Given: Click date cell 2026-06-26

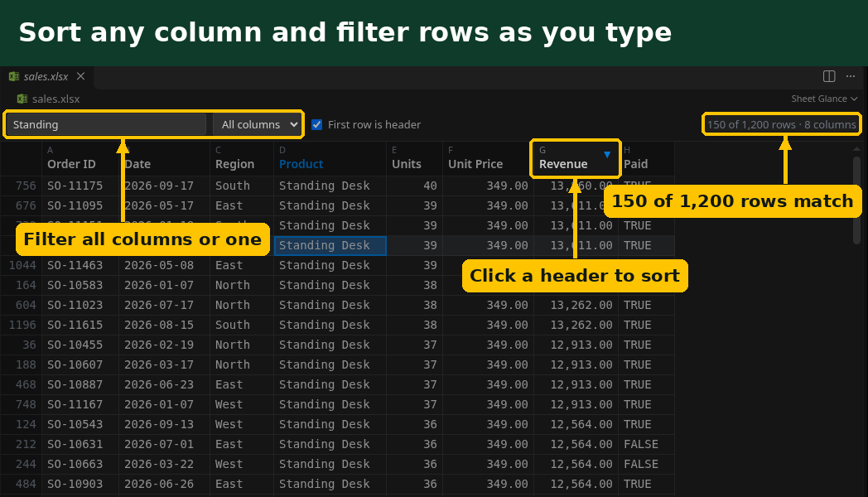Looking at the screenshot, I should [165, 485].
